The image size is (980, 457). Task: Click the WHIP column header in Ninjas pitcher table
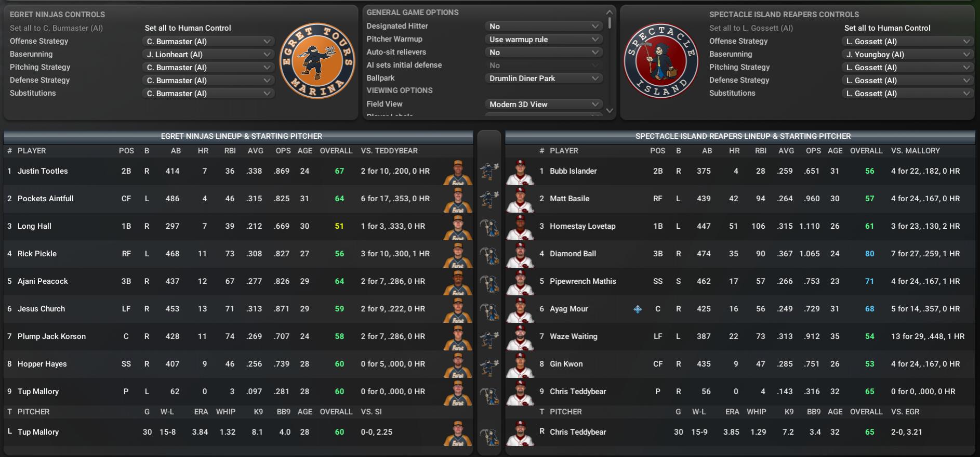(226, 412)
